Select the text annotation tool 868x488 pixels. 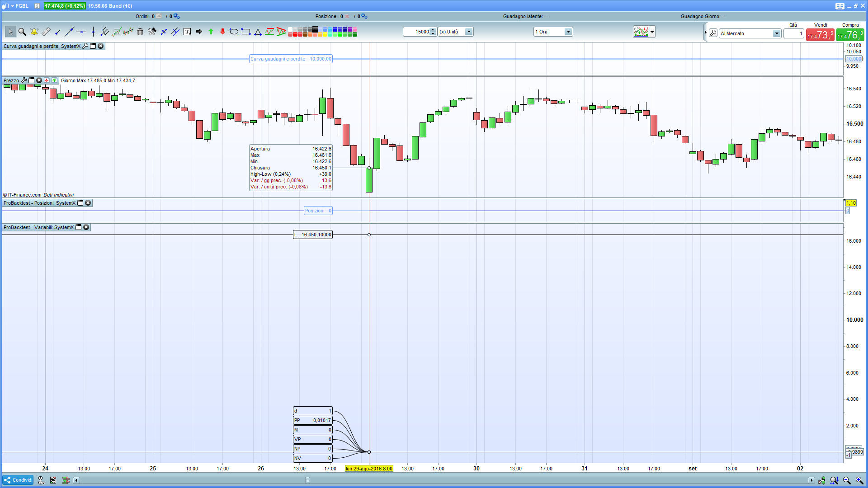[x=187, y=32]
